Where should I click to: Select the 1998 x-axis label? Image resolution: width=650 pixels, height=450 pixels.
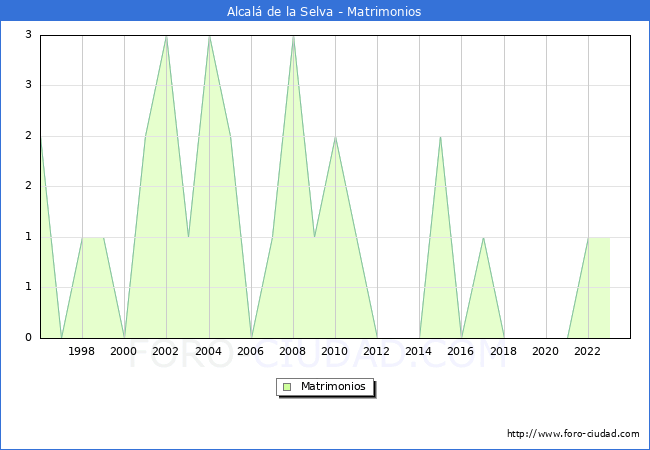tap(82, 351)
